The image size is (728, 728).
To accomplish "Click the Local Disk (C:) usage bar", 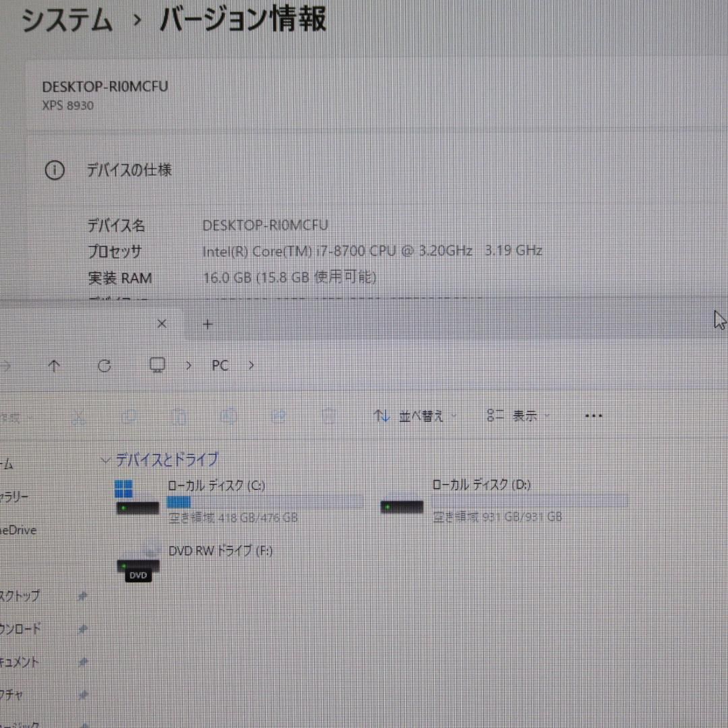I will pos(265,502).
